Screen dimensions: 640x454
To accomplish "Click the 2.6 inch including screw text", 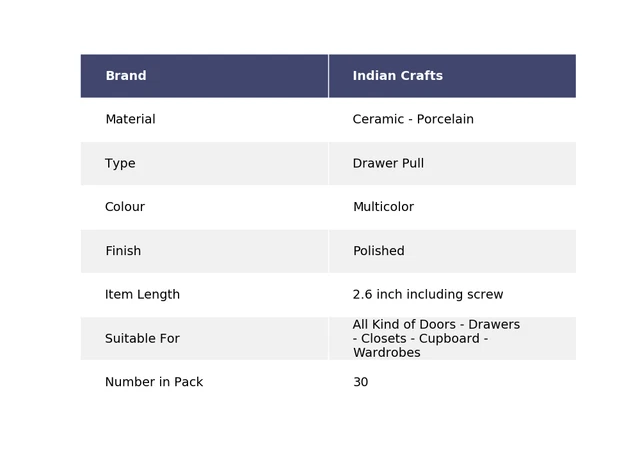I will pos(428,294).
